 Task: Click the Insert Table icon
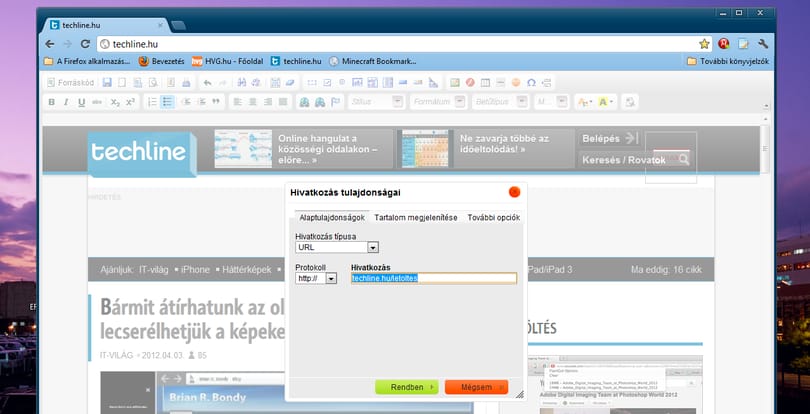(485, 83)
